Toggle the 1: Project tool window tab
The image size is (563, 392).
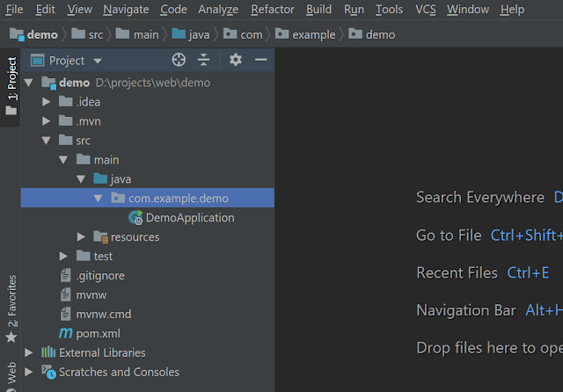[11, 86]
